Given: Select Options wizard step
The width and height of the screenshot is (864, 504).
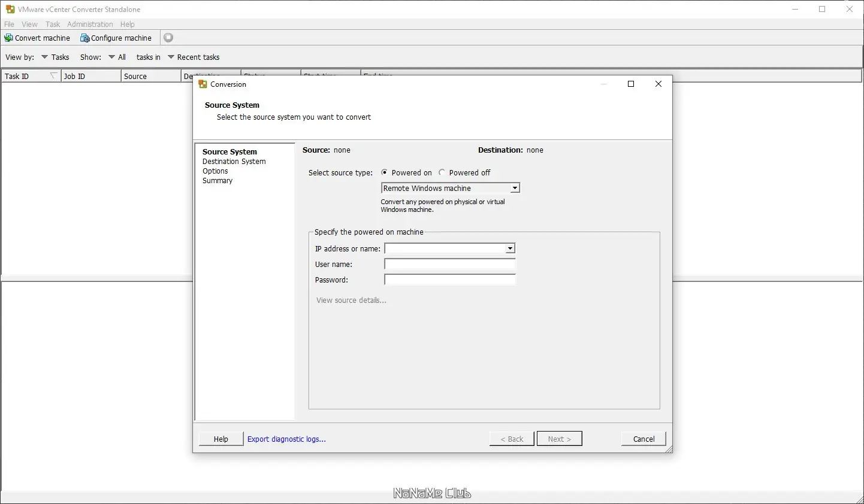Looking at the screenshot, I should pos(215,171).
